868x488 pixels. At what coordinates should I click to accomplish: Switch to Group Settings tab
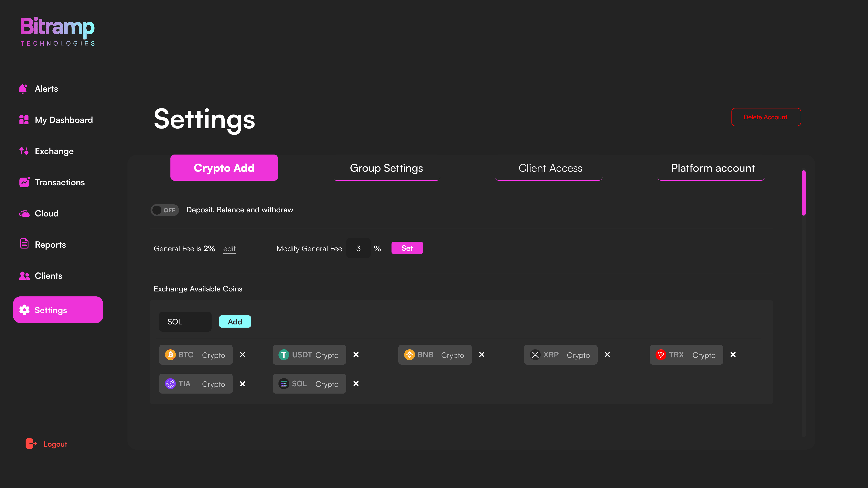pyautogui.click(x=386, y=168)
